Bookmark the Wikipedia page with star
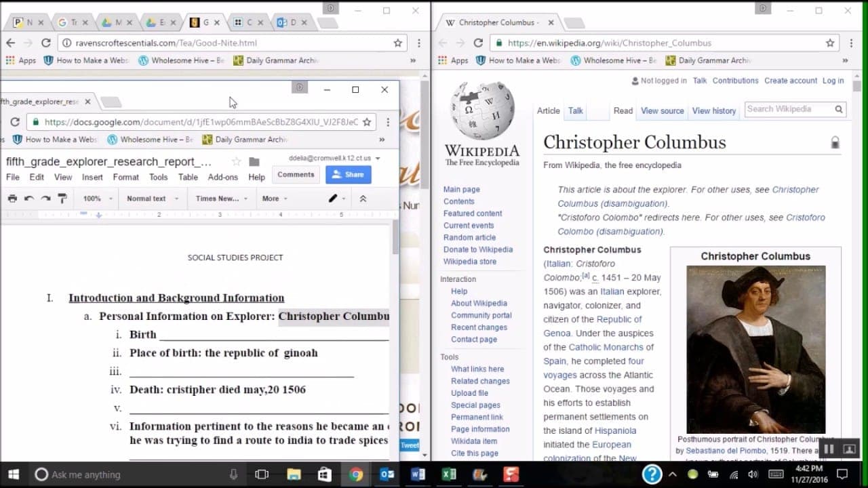 [x=830, y=43]
